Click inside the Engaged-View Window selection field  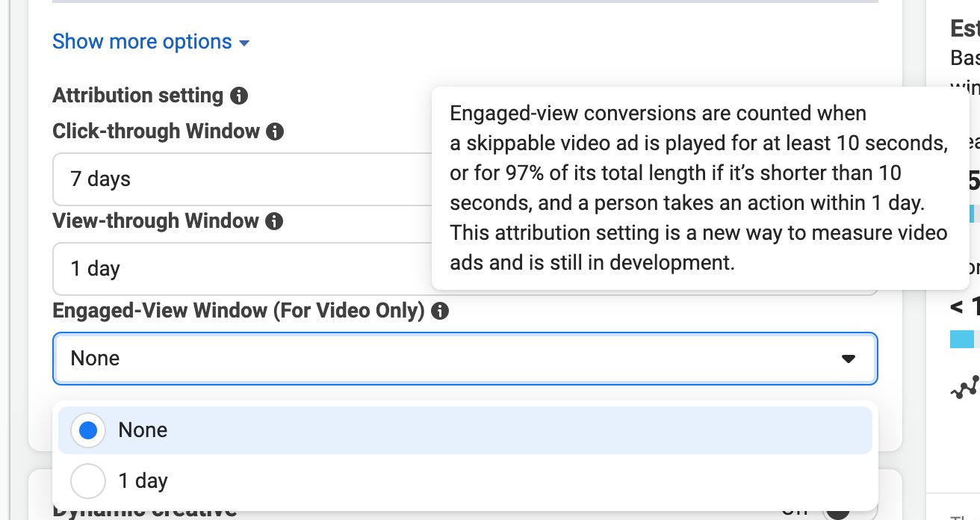(x=373, y=359)
